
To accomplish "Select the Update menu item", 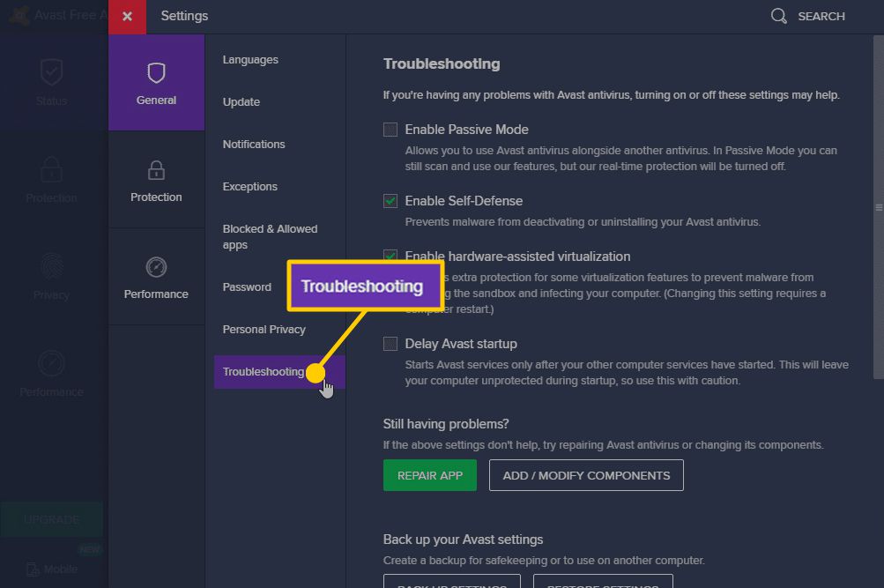I will click(241, 102).
